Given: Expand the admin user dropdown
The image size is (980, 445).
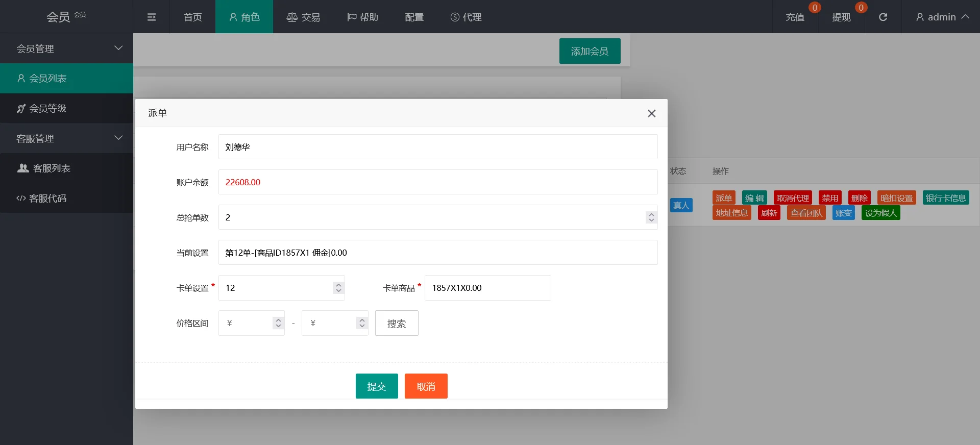Looking at the screenshot, I should pos(942,17).
